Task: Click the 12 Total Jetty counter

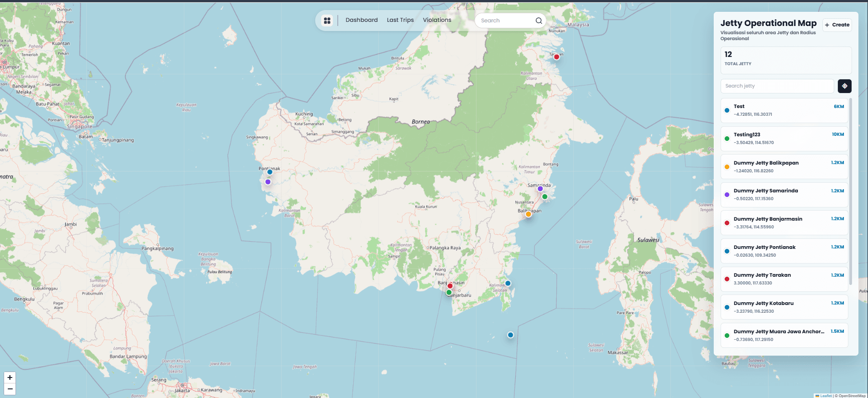Action: click(x=786, y=60)
